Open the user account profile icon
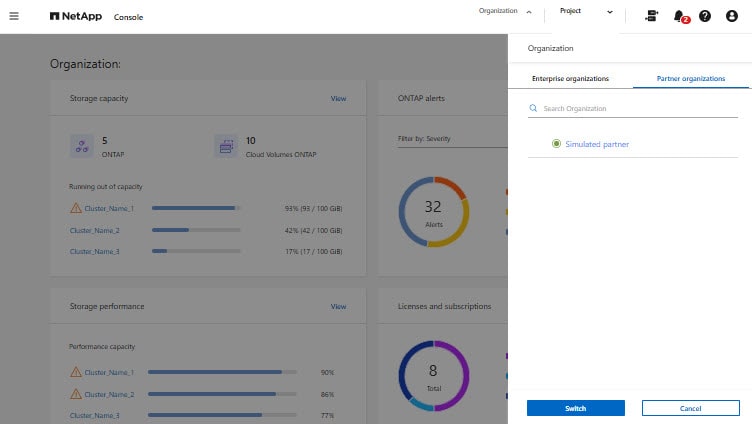The width and height of the screenshot is (752, 424). click(731, 16)
